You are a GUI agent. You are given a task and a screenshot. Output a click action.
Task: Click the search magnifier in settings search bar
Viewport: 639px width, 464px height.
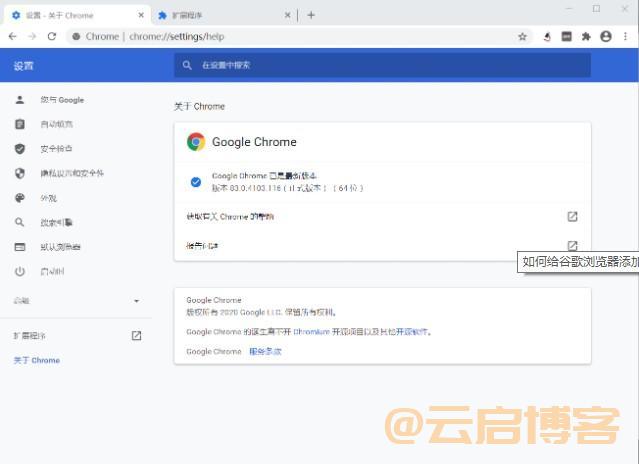pyautogui.click(x=187, y=65)
